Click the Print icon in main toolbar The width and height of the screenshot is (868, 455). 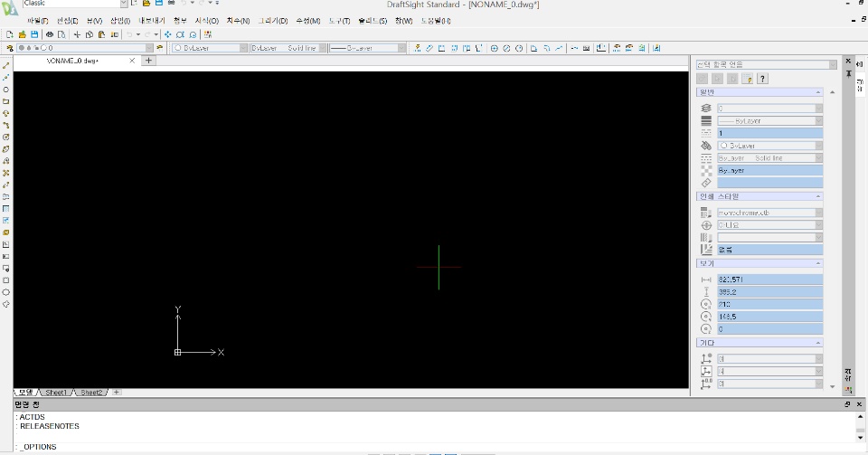(50, 34)
